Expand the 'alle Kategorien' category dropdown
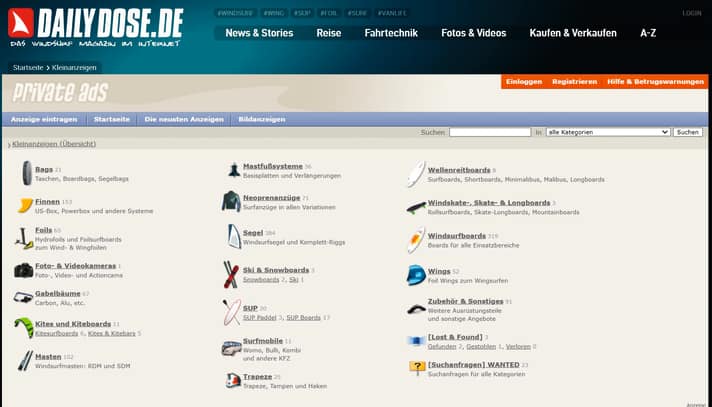 (607, 132)
